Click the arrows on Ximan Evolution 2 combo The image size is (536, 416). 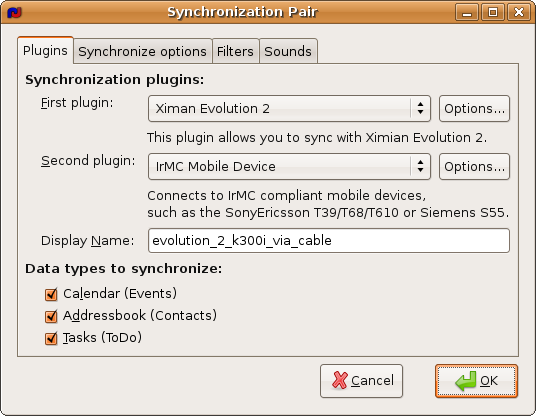point(420,109)
